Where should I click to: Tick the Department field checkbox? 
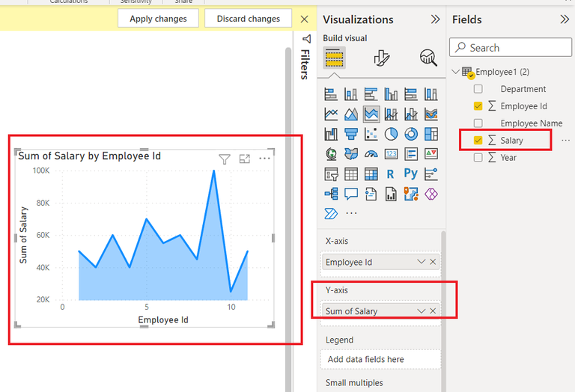click(x=478, y=89)
